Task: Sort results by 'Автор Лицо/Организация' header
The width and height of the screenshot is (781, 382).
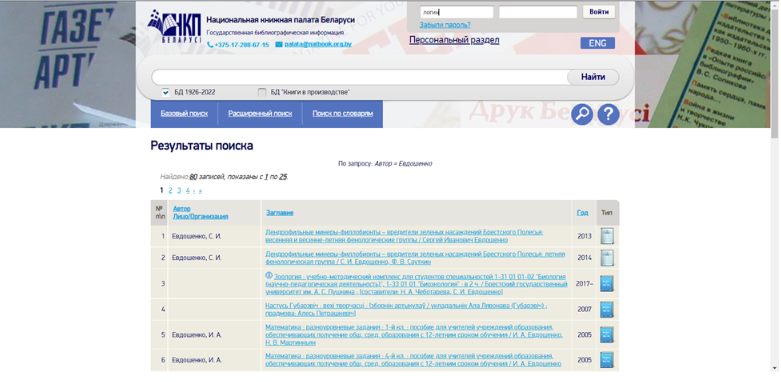Action: tap(201, 213)
